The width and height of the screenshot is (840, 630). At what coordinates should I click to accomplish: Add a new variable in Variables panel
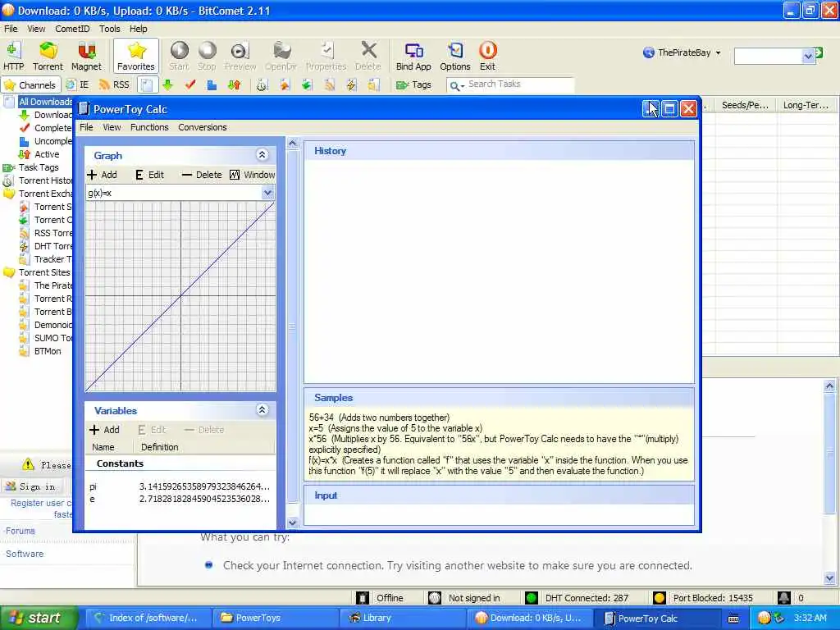click(x=104, y=430)
